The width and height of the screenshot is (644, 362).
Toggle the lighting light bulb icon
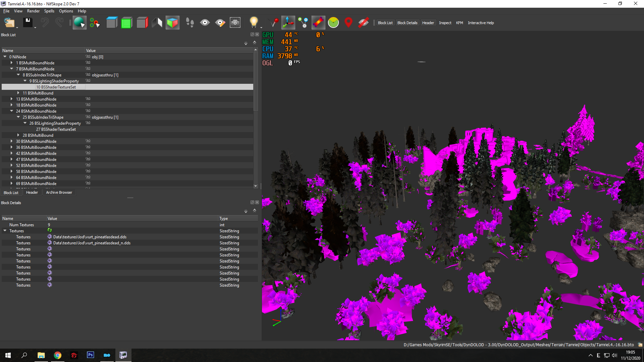pyautogui.click(x=254, y=22)
